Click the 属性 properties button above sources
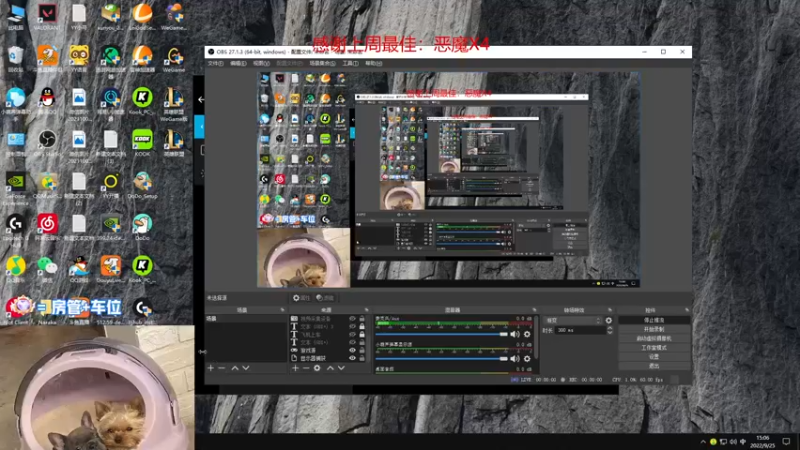800x450 pixels. 302,298
